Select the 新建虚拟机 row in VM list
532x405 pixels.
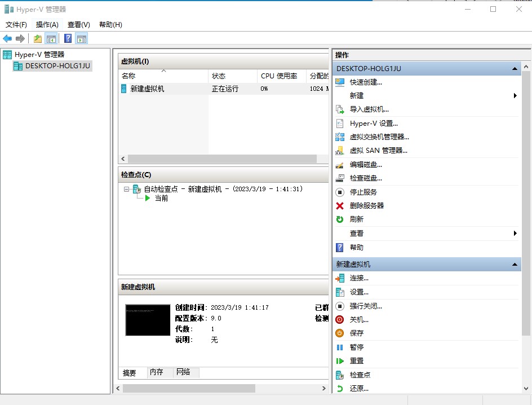[223, 89]
